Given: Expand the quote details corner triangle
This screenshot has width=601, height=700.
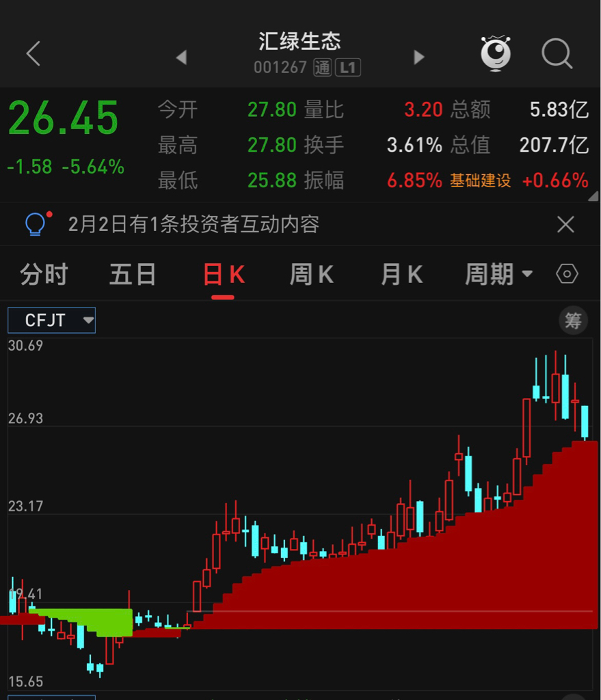Looking at the screenshot, I should point(593,196).
